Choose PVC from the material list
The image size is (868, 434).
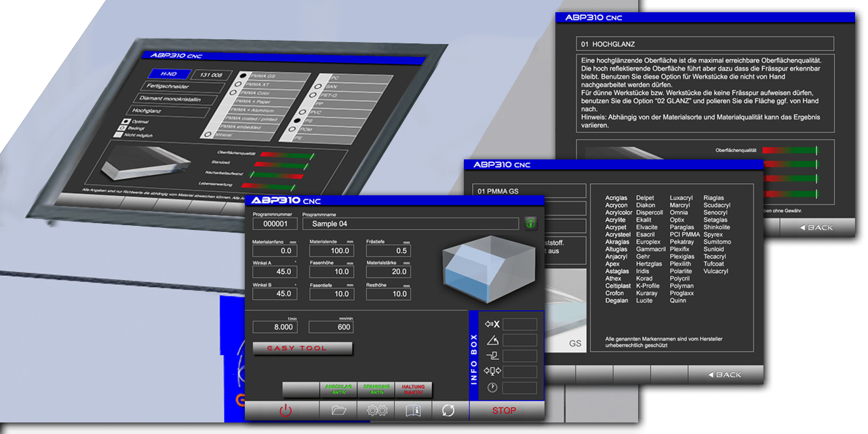click(302, 112)
